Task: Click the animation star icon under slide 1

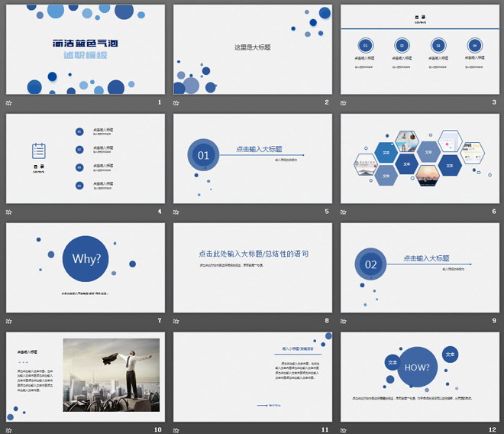Action: 9,103
